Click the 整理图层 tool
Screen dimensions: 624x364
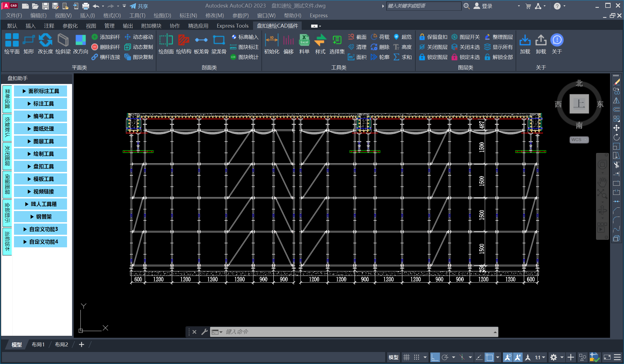click(499, 37)
